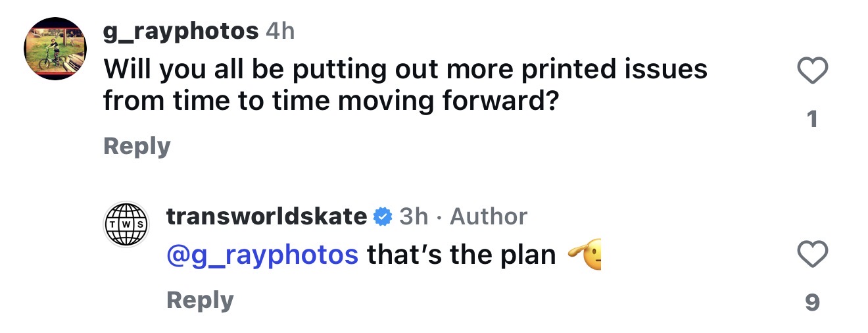The image size is (868, 333).
Task: Like g_rayphotos' comment with the heart
Action: pos(812,71)
